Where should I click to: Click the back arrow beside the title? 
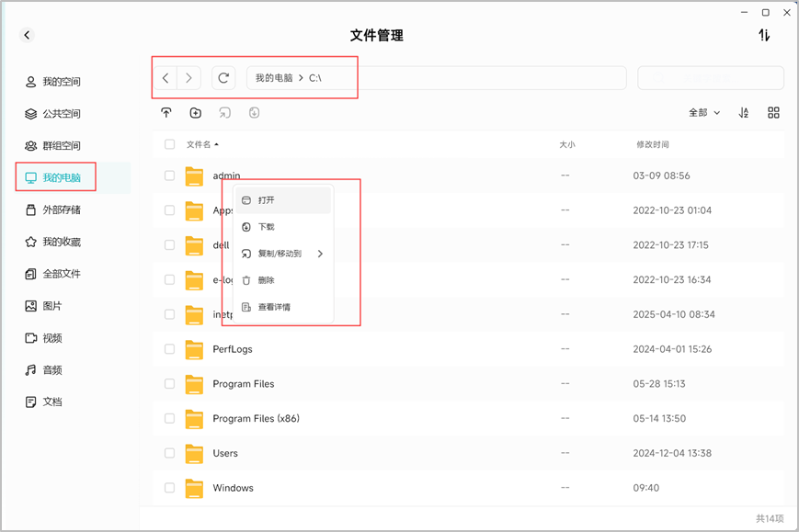point(27,35)
